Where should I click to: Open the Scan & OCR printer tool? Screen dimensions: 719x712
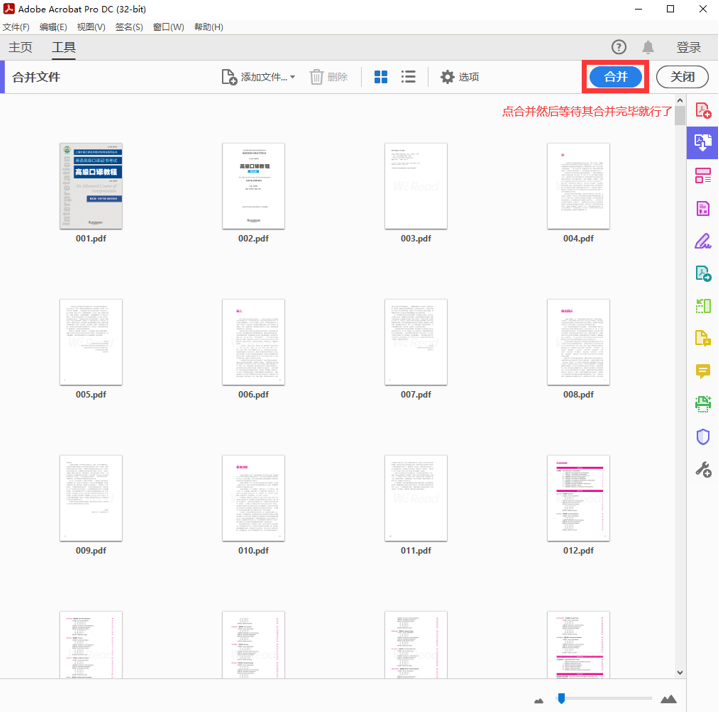[702, 404]
